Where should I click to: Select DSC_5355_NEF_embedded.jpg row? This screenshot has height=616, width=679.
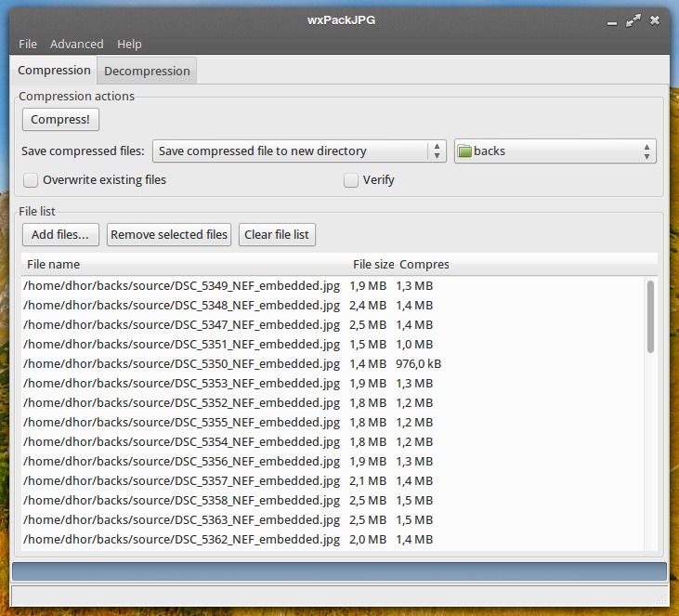[333, 423]
